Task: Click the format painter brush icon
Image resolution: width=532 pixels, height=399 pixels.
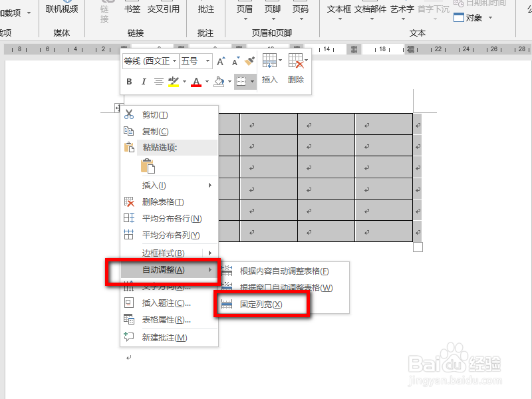Action: [x=249, y=61]
